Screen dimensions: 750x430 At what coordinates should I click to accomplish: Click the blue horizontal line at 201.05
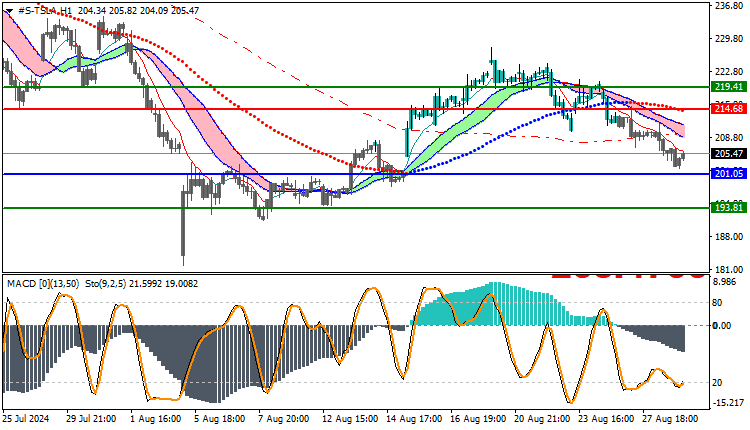(356, 174)
